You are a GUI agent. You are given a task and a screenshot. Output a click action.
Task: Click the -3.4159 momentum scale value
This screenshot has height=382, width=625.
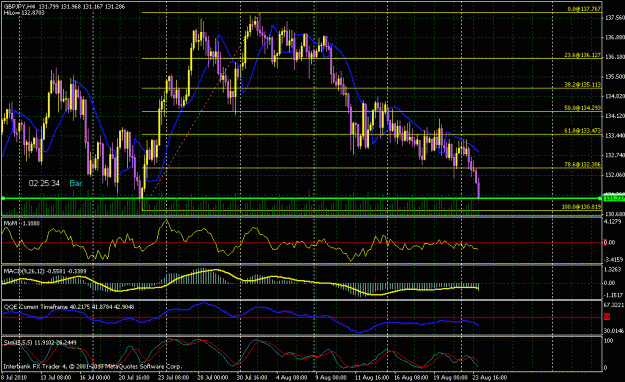pos(613,260)
